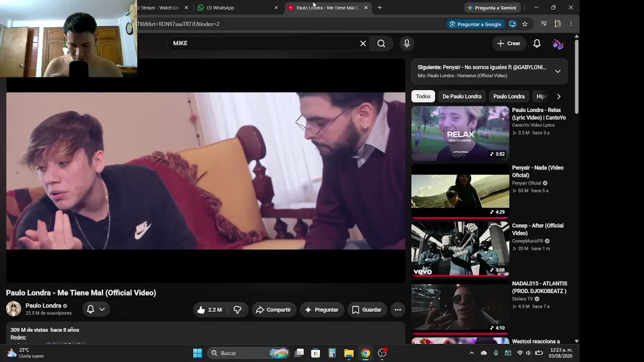Open File Explorer from the taskbar

tap(349, 353)
